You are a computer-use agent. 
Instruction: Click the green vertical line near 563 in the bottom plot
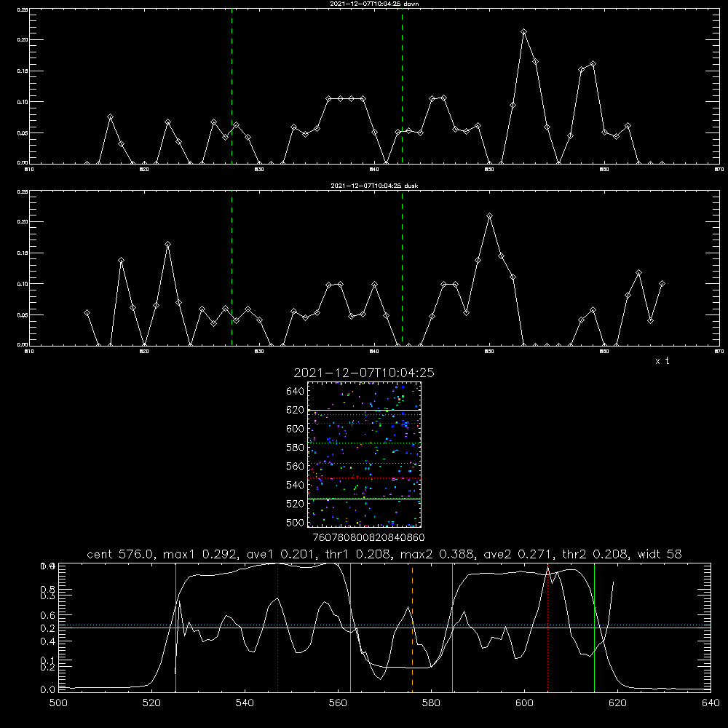click(x=351, y=627)
